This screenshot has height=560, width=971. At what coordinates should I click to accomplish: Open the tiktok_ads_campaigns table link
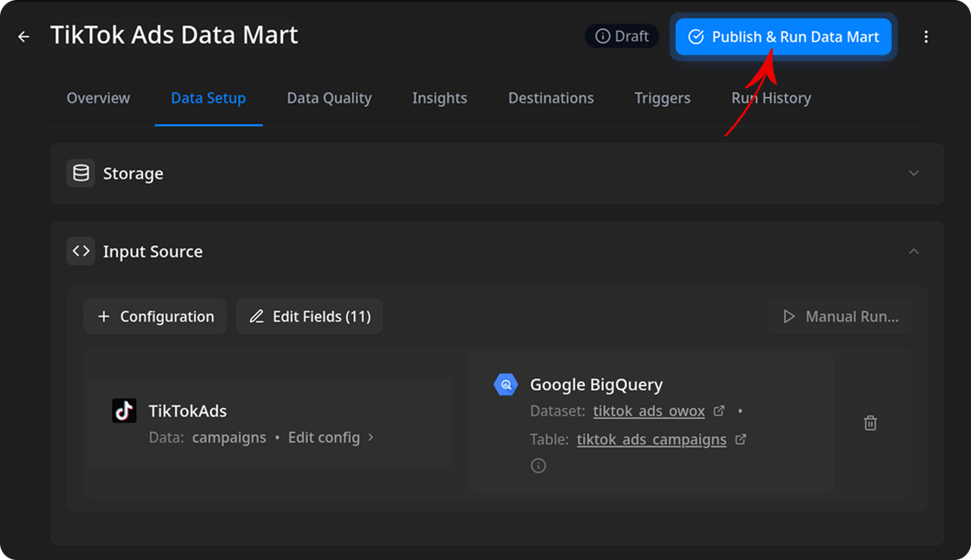point(651,440)
